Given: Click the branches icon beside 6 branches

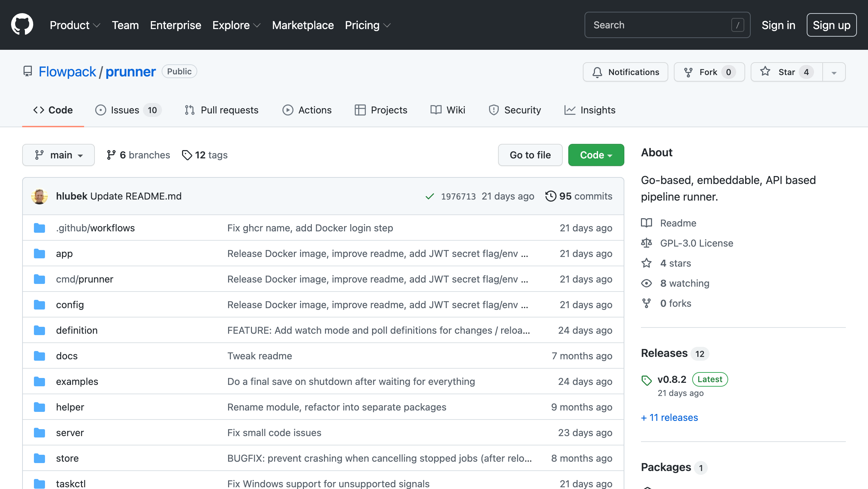Looking at the screenshot, I should point(111,155).
